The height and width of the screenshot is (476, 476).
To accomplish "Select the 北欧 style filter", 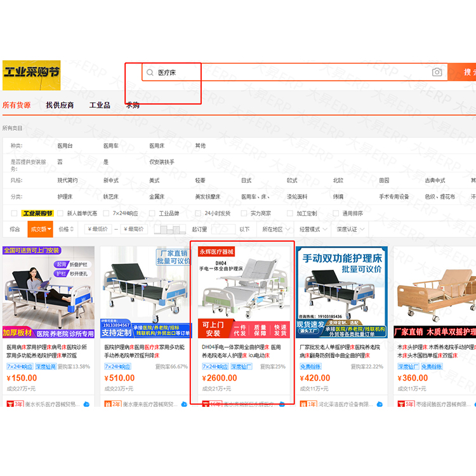I will 338,180.
